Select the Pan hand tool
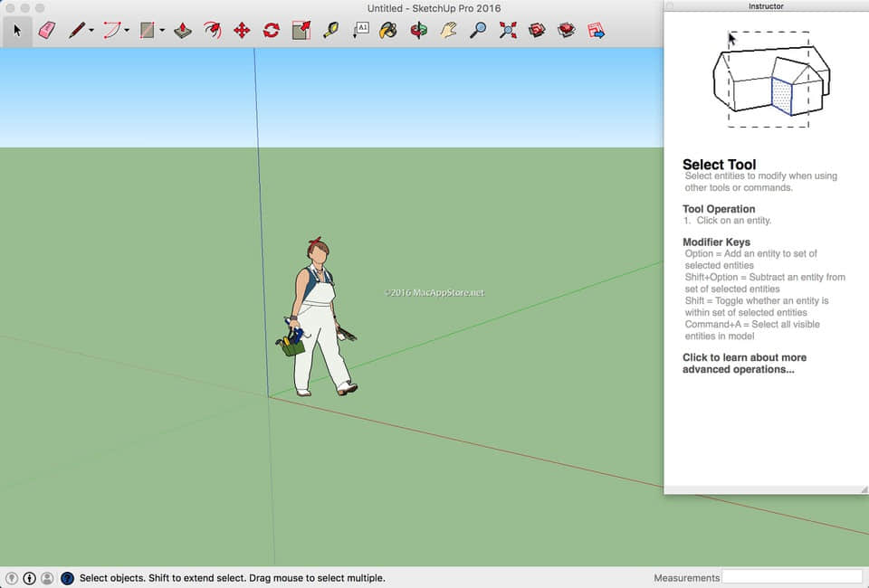Viewport: 869px width, 588px height. [448, 30]
